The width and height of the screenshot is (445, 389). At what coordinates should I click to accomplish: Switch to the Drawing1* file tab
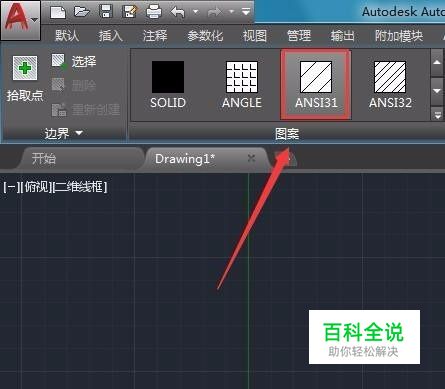(x=207, y=159)
